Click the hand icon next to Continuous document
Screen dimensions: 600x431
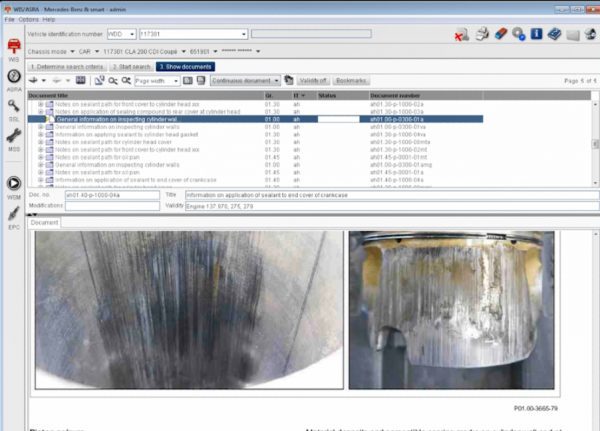(x=289, y=80)
